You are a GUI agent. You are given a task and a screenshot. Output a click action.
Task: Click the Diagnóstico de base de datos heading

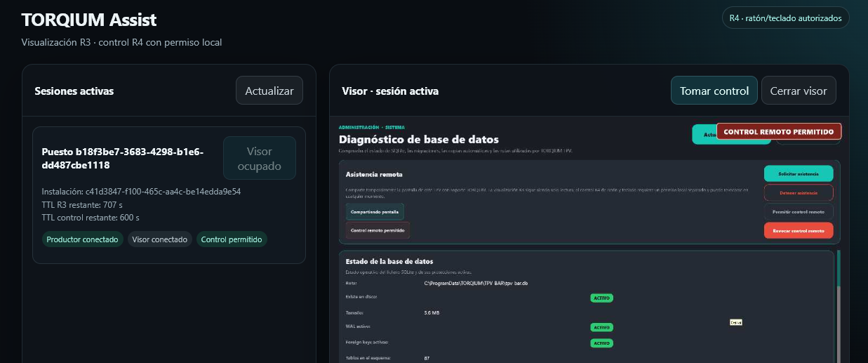[419, 139]
